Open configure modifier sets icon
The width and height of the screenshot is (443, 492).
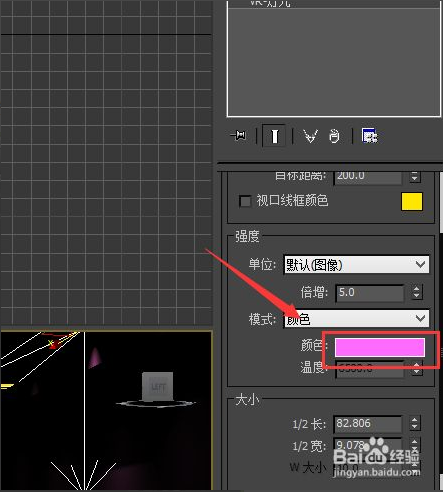(x=369, y=136)
